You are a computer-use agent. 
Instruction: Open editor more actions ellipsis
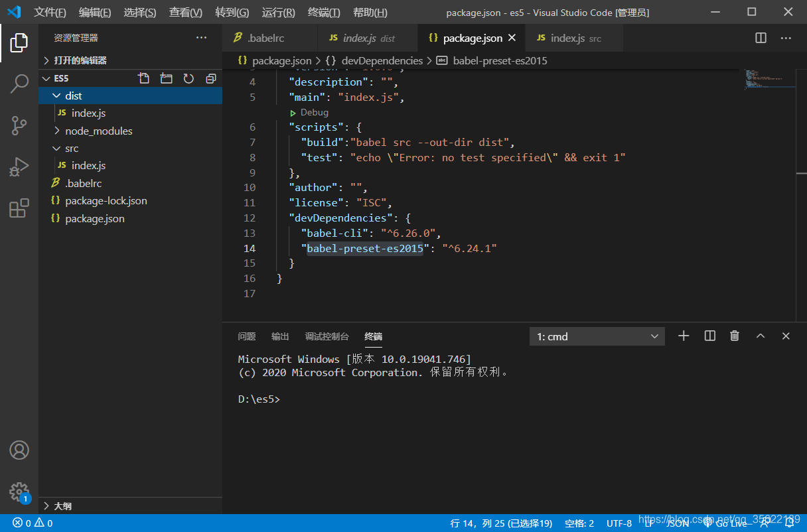[x=786, y=38]
